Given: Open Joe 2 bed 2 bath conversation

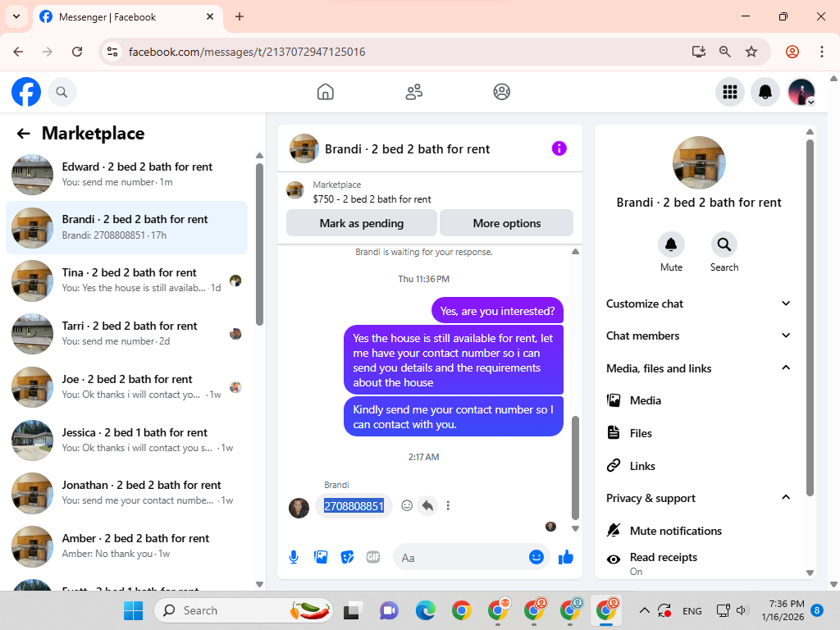Looking at the screenshot, I should tap(127, 387).
